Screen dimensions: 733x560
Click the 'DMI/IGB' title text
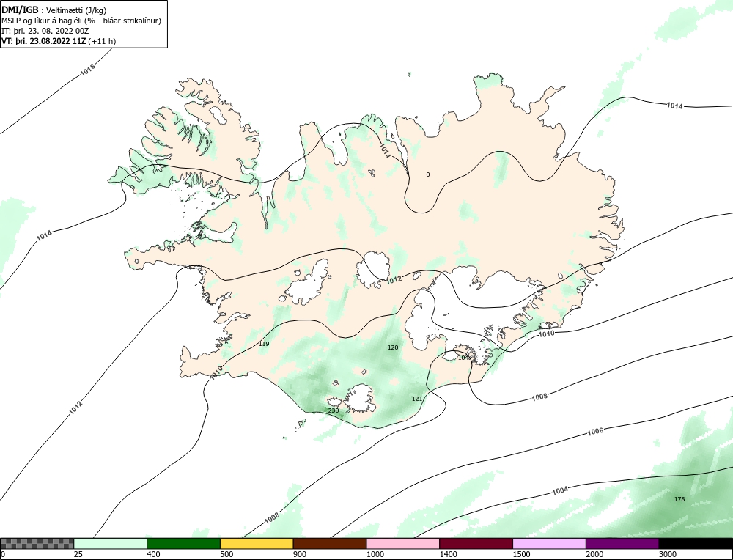click(20, 10)
